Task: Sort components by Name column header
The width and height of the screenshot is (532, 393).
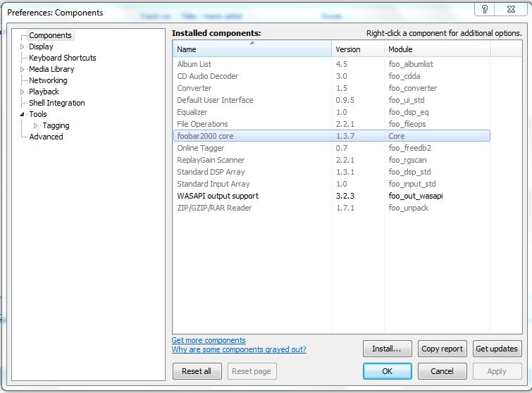Action: coord(252,49)
